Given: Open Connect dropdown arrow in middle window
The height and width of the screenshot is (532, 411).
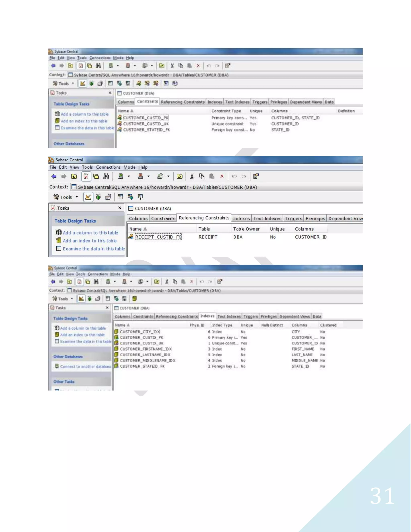Looking at the screenshot, I should pos(129,176).
